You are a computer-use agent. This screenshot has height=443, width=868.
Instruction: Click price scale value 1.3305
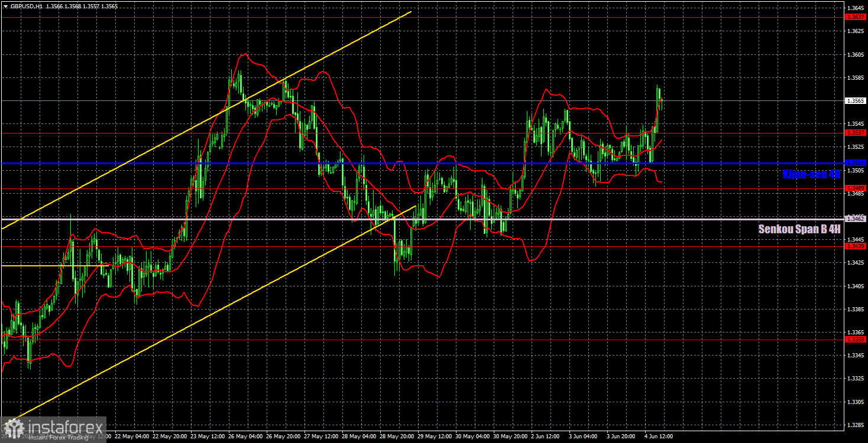[856, 402]
